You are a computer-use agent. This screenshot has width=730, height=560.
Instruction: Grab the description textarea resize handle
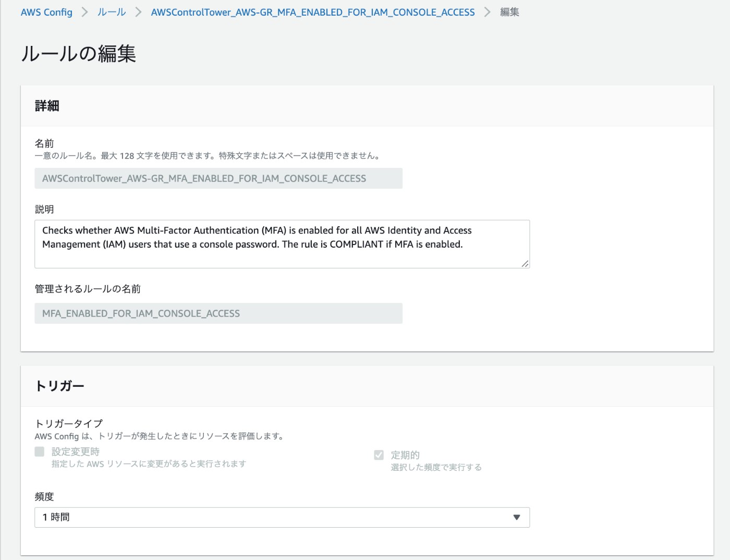tap(525, 264)
